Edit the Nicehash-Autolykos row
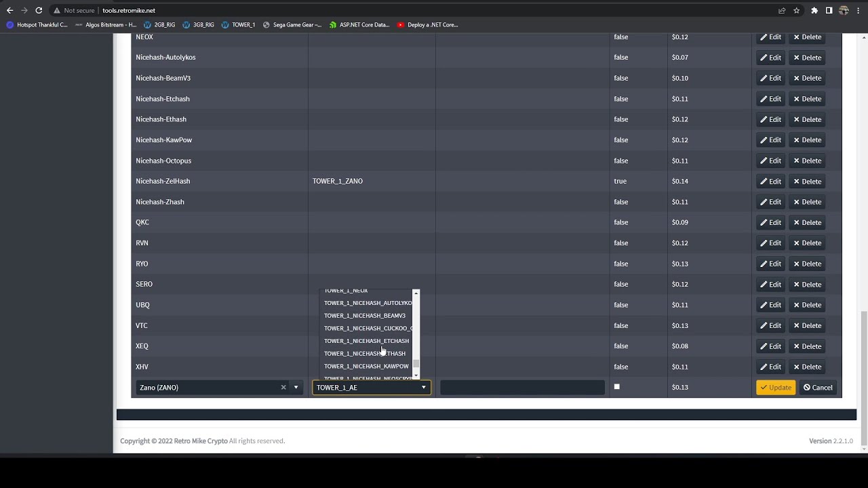The height and width of the screenshot is (488, 868). [x=770, y=58]
